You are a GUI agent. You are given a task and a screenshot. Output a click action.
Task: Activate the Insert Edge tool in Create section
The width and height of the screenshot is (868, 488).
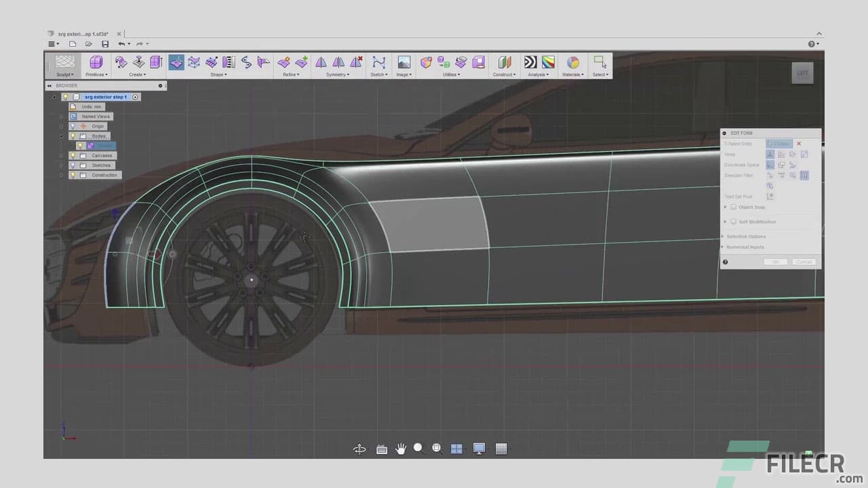[155, 62]
